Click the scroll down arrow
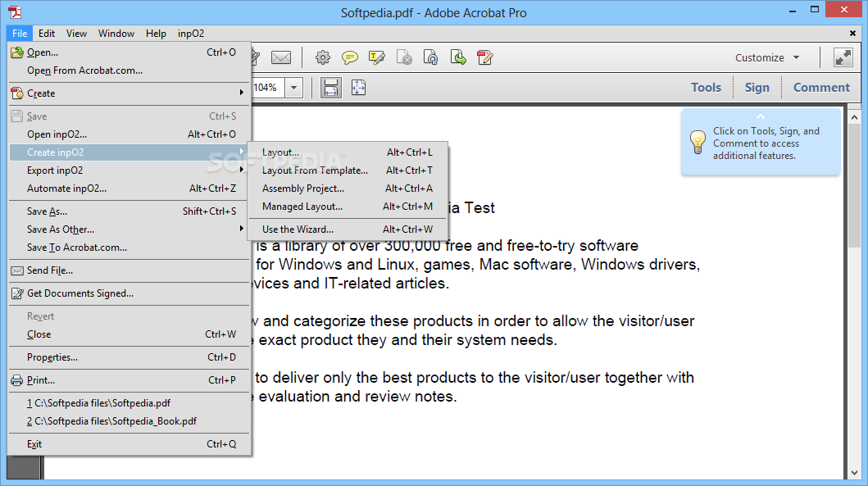This screenshot has width=868, height=486. click(x=854, y=472)
